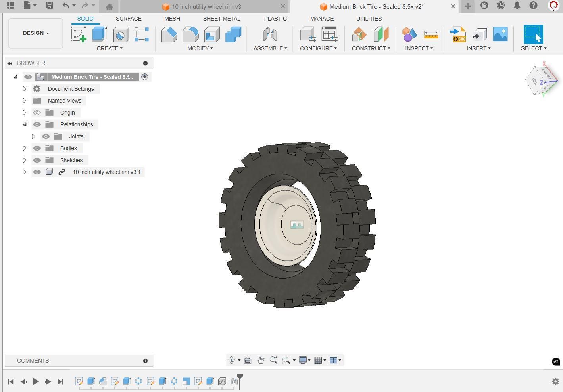Hide the Bodies folder
The width and height of the screenshot is (563, 392).
pyautogui.click(x=37, y=148)
